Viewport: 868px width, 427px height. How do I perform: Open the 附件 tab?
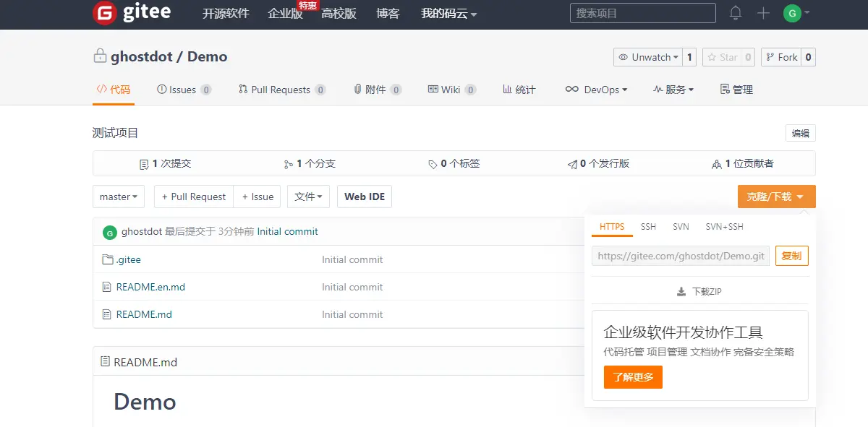click(x=378, y=90)
